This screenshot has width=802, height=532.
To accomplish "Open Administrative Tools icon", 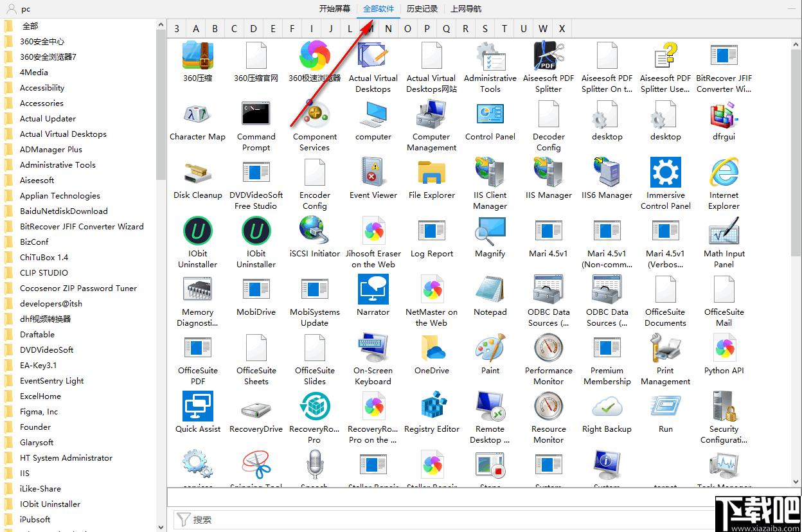I will click(x=490, y=55).
